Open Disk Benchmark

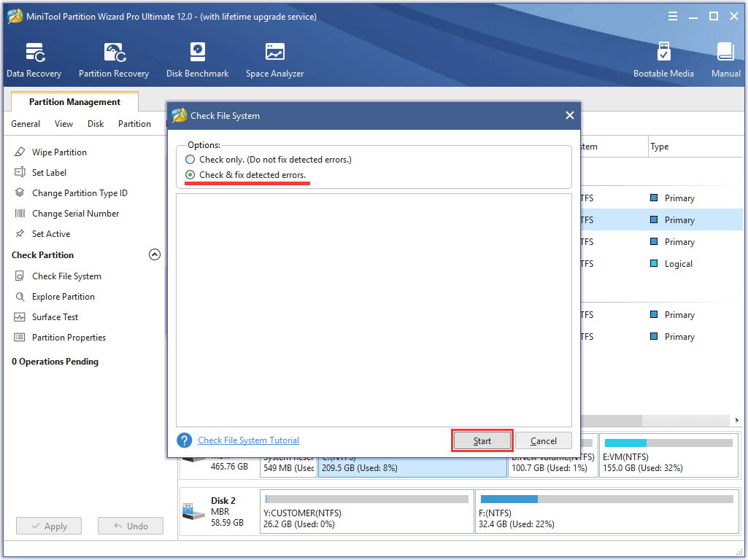[x=197, y=60]
